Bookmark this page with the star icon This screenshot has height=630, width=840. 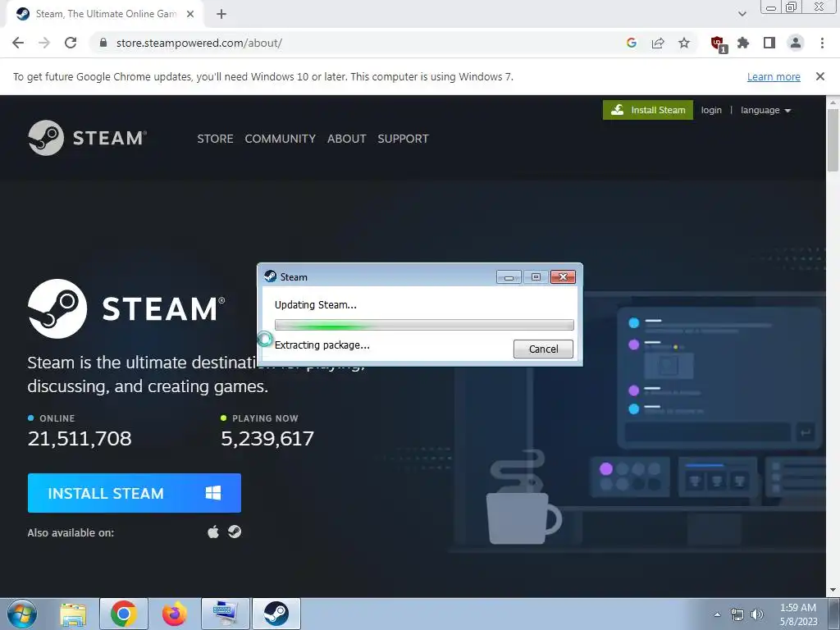click(684, 43)
